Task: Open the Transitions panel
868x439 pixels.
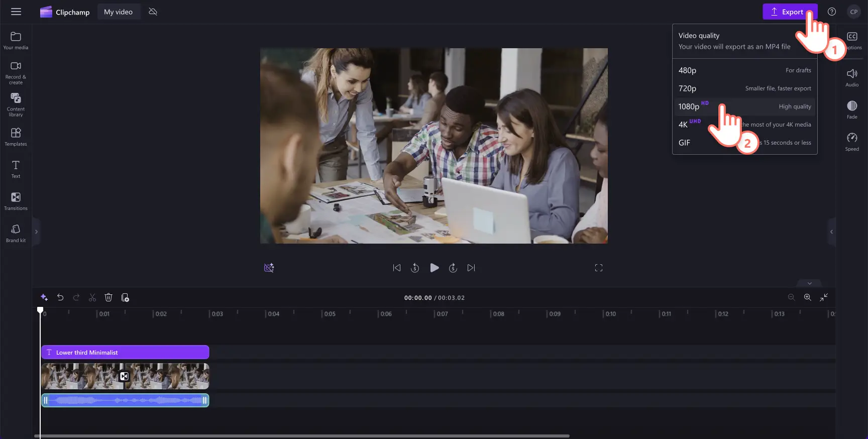Action: [16, 201]
